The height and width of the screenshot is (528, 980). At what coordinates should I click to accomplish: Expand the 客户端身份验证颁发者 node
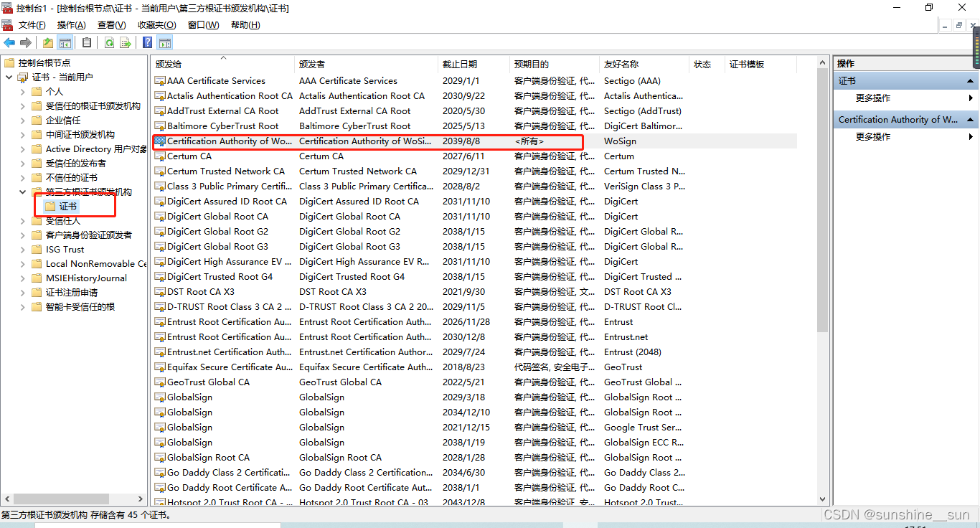(x=23, y=235)
